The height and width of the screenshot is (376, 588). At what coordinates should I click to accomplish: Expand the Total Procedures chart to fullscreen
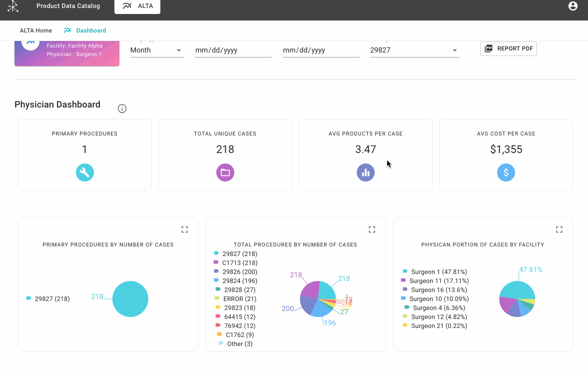click(372, 229)
